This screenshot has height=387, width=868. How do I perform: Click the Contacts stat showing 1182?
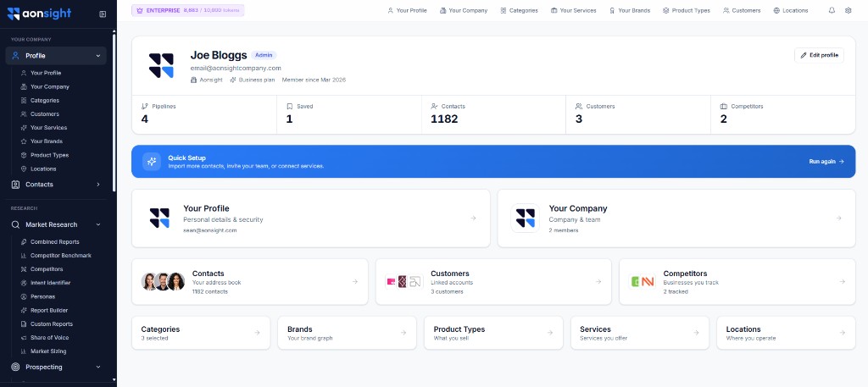click(x=493, y=114)
